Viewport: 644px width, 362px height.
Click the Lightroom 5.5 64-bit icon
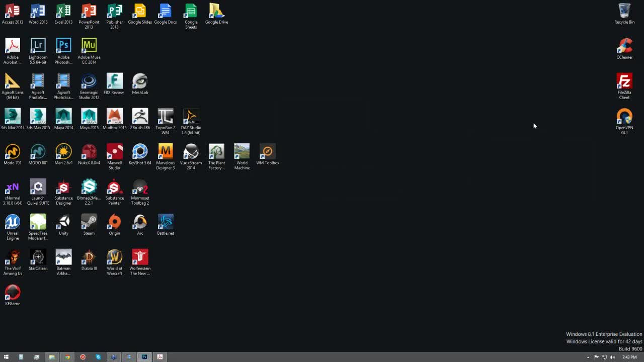[38, 51]
